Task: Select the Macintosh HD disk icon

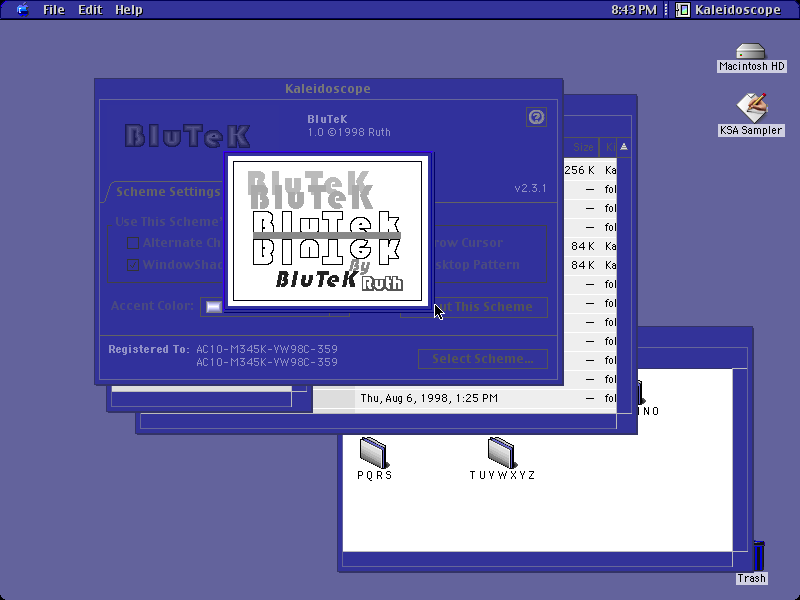Action: click(x=751, y=57)
